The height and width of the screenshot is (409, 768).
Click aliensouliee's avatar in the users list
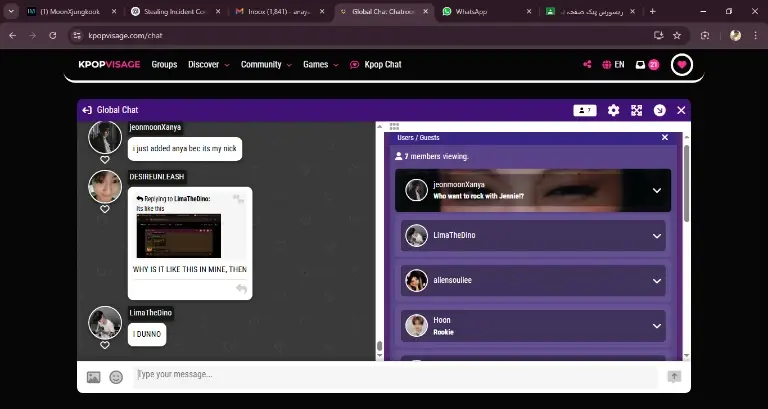click(416, 281)
